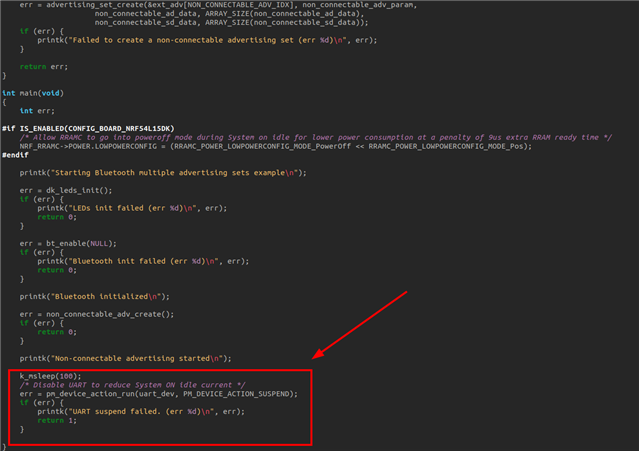
Task: Click the line with non_connectable_sd_data ARRAY_SIZE
Action: (231, 23)
